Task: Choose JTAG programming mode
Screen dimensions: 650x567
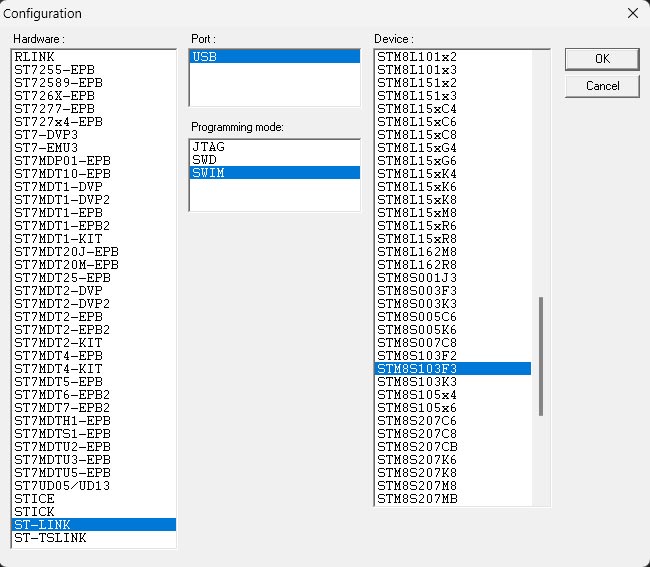Action: pos(274,147)
